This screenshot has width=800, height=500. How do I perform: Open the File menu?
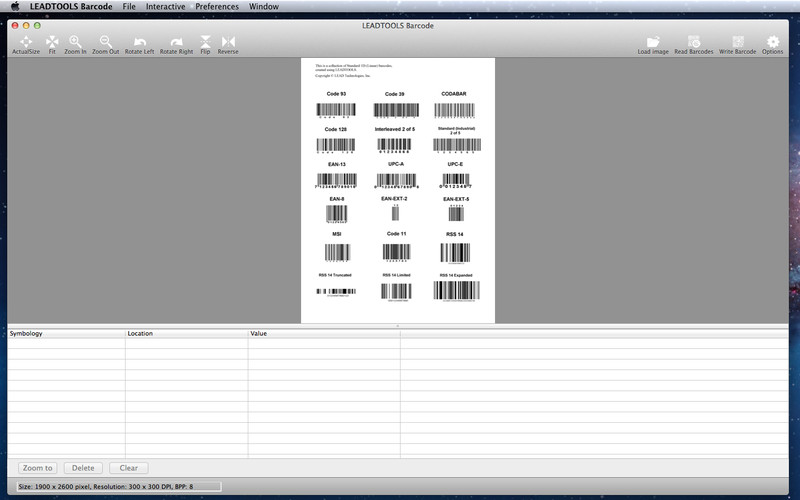(x=129, y=7)
